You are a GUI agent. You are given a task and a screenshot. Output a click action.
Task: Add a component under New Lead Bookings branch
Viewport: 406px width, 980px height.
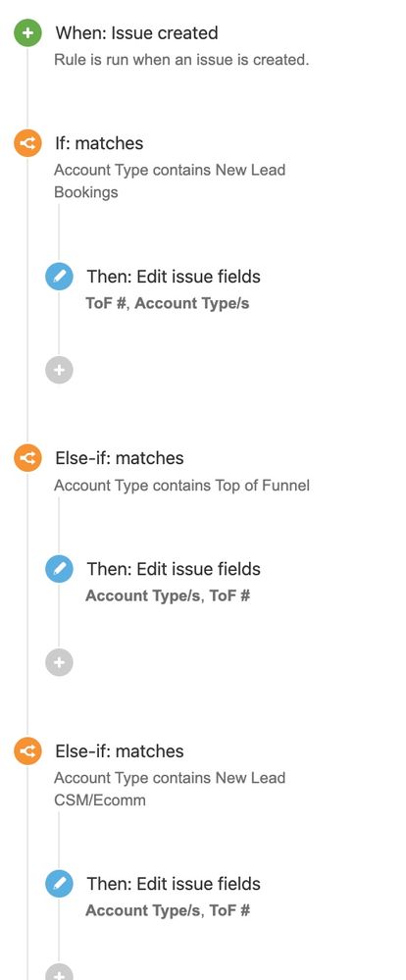click(x=60, y=370)
